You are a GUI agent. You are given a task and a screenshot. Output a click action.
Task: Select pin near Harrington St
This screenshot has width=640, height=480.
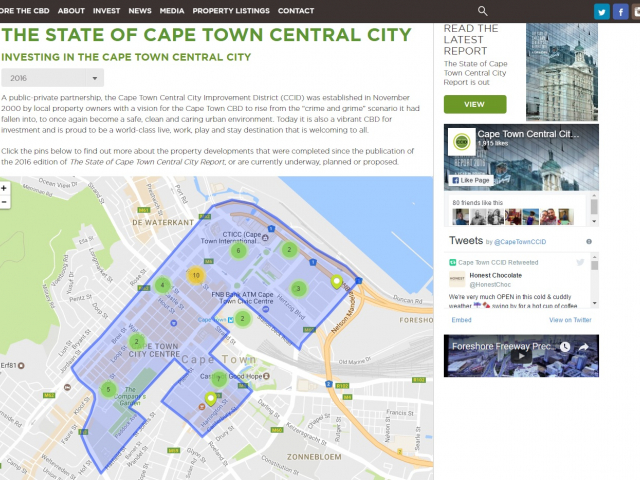(211, 399)
